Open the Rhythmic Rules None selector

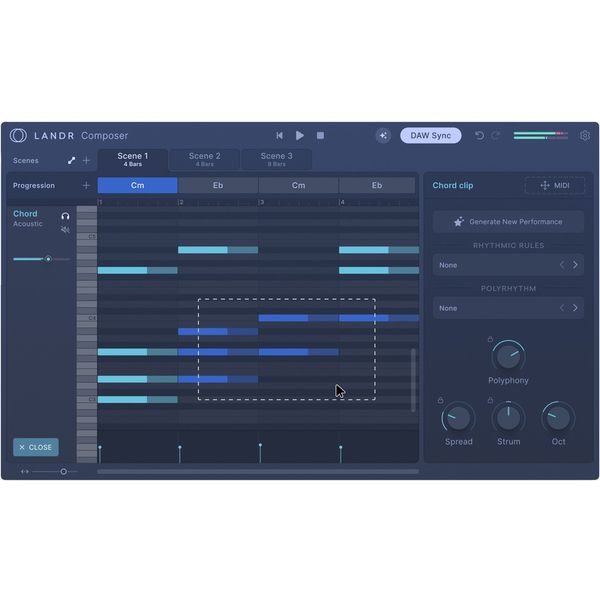508,265
